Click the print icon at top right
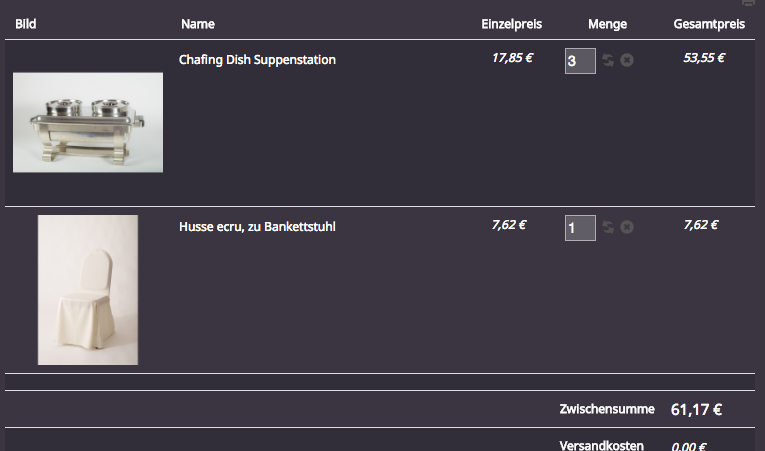Image resolution: width=765 pixels, height=451 pixels. [x=748, y=3]
